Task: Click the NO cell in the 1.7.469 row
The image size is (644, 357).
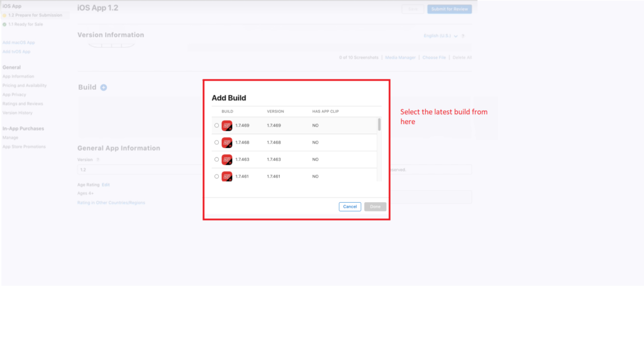Action: click(x=316, y=125)
